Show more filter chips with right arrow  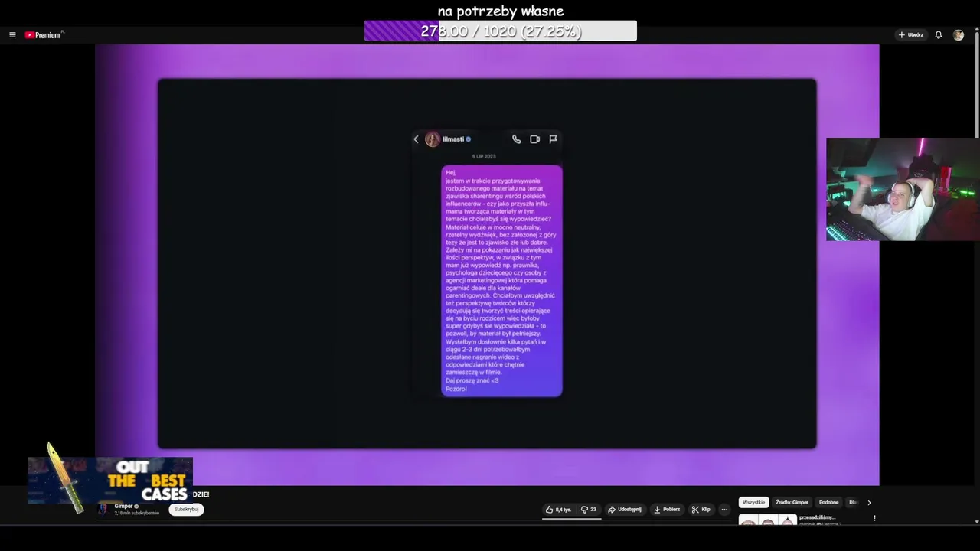869,503
